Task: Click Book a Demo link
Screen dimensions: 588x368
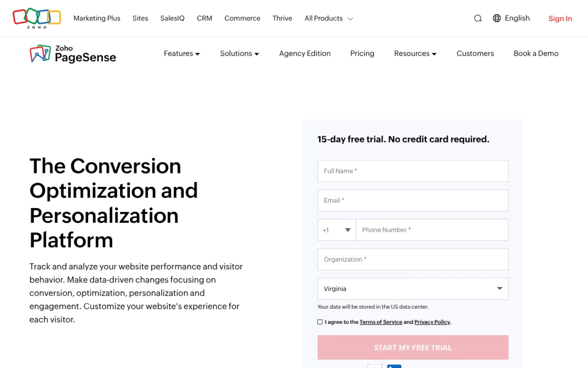Action: tap(536, 54)
